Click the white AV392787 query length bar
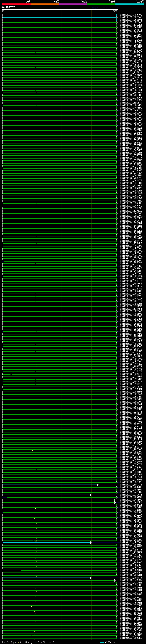Viewport: 146px width, 644px height. 60,9
